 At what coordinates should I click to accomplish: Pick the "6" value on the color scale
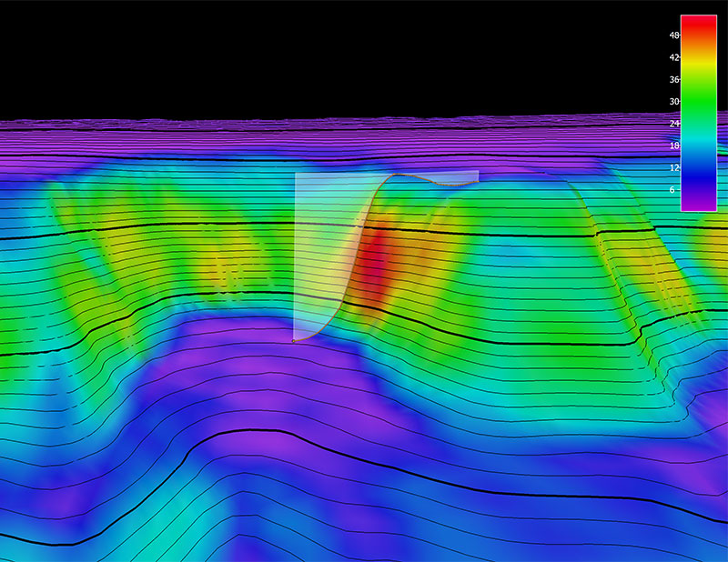(672, 190)
